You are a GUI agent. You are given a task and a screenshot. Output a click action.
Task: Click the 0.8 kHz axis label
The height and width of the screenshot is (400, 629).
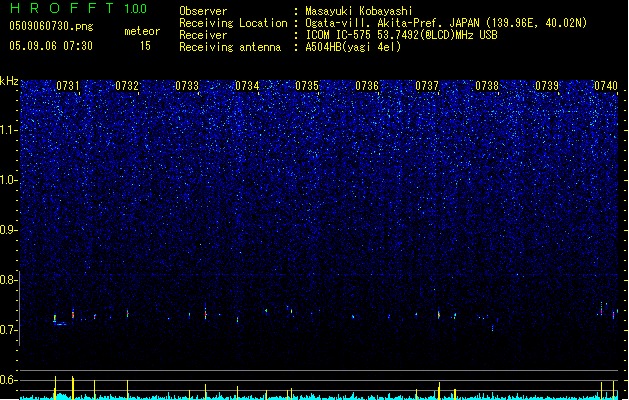[x=8, y=280]
